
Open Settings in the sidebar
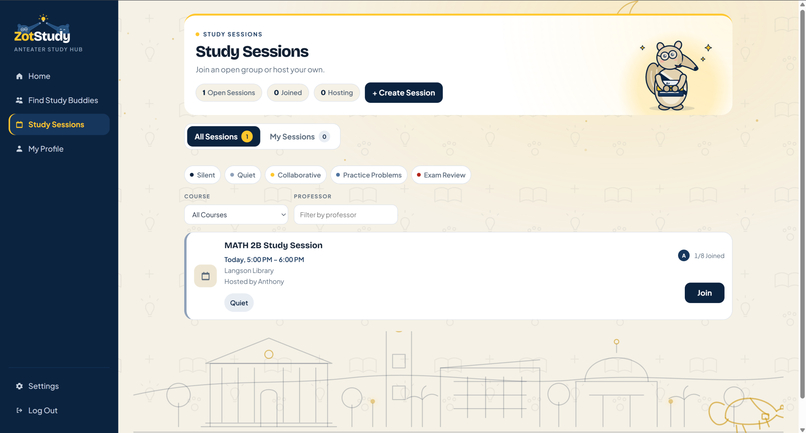pos(59,386)
